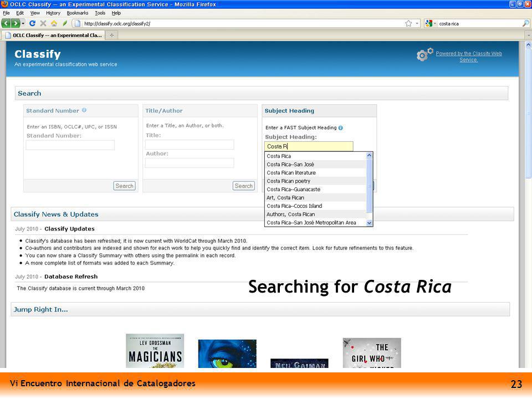Select 'Authors, Costa Rican' suggestion

[315, 214]
